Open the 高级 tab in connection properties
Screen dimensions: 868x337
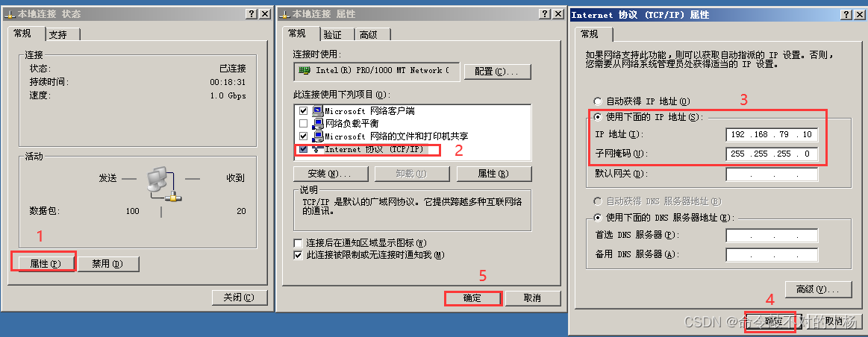pos(372,35)
